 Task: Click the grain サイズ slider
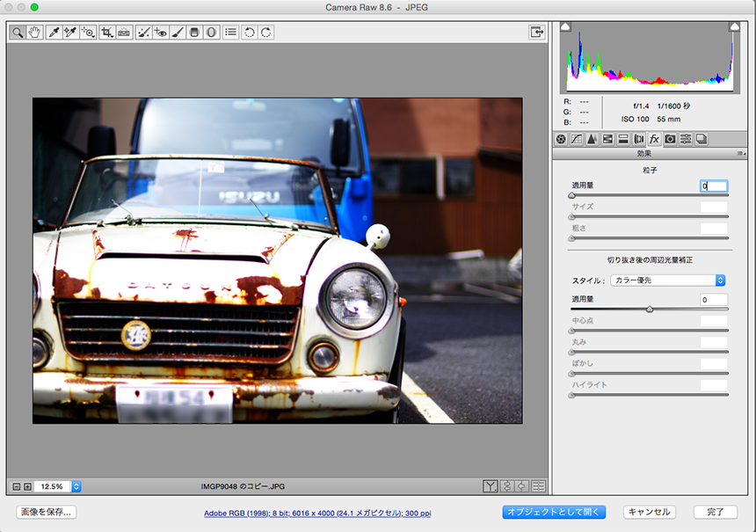[650, 216]
